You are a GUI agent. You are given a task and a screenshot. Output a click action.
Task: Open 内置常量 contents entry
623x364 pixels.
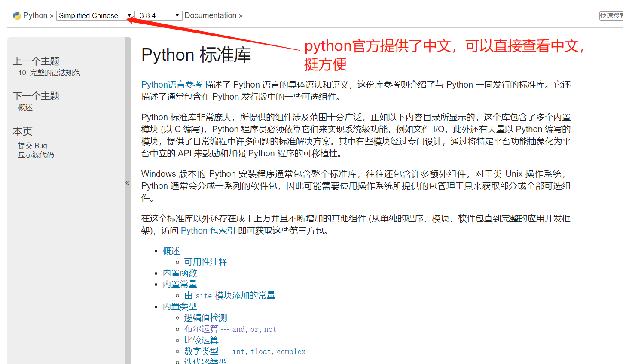point(180,284)
